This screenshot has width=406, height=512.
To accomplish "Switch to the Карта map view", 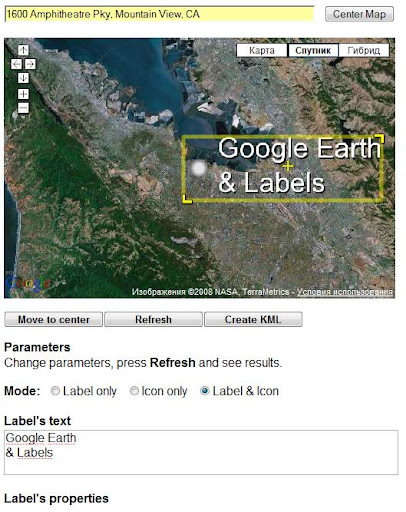I will (x=262, y=51).
